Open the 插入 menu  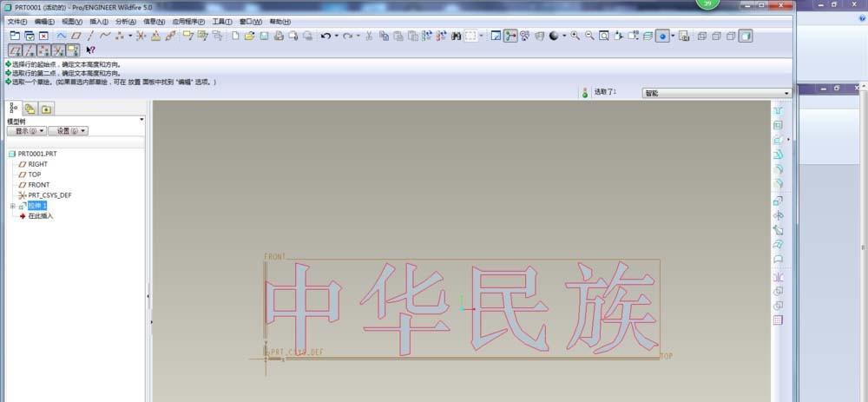pyautogui.click(x=99, y=22)
